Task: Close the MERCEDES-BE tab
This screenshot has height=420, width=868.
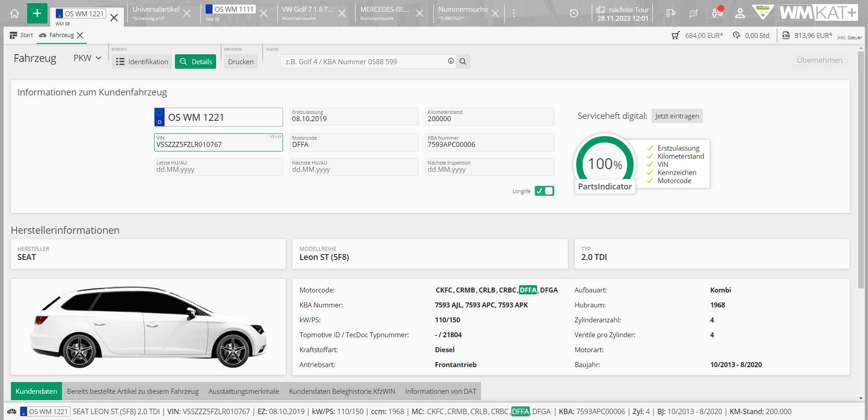Action: click(420, 14)
